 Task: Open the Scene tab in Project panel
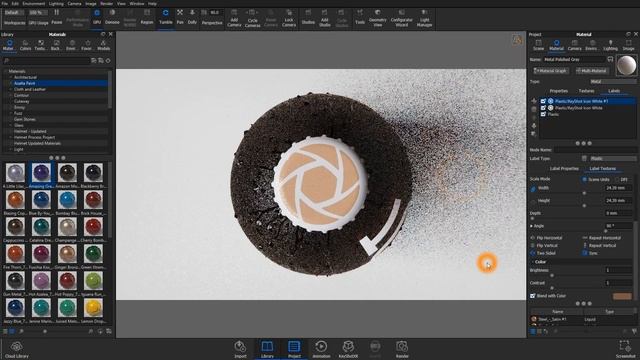(538, 44)
